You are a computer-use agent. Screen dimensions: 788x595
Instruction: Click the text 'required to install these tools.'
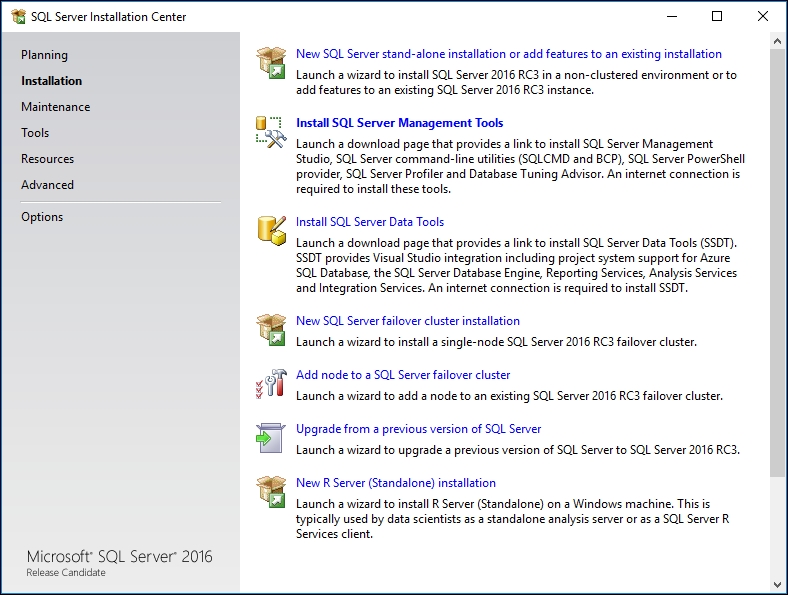tap(373, 189)
